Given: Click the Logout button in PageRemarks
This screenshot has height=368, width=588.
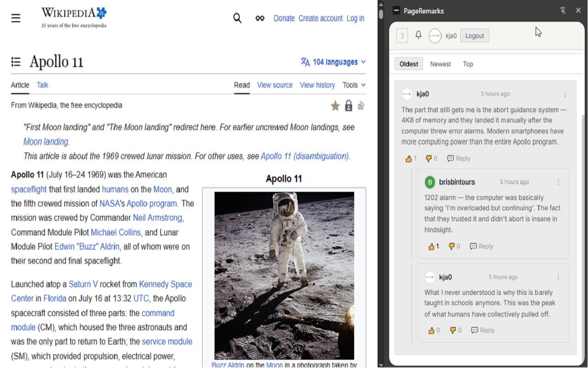Looking at the screenshot, I should 475,36.
